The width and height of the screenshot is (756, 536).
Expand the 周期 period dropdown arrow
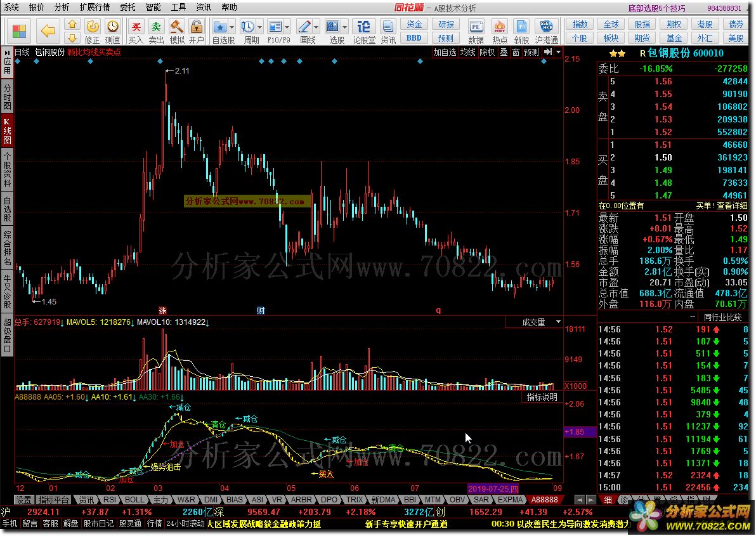click(x=260, y=27)
